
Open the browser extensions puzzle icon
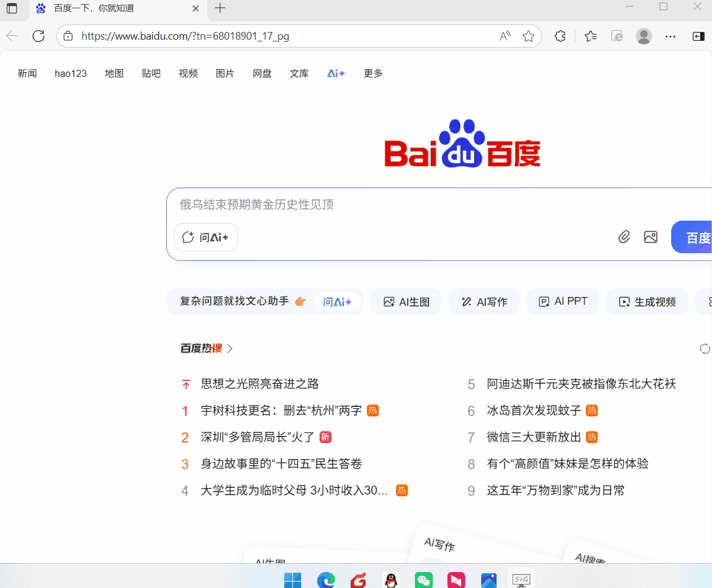pyautogui.click(x=560, y=36)
